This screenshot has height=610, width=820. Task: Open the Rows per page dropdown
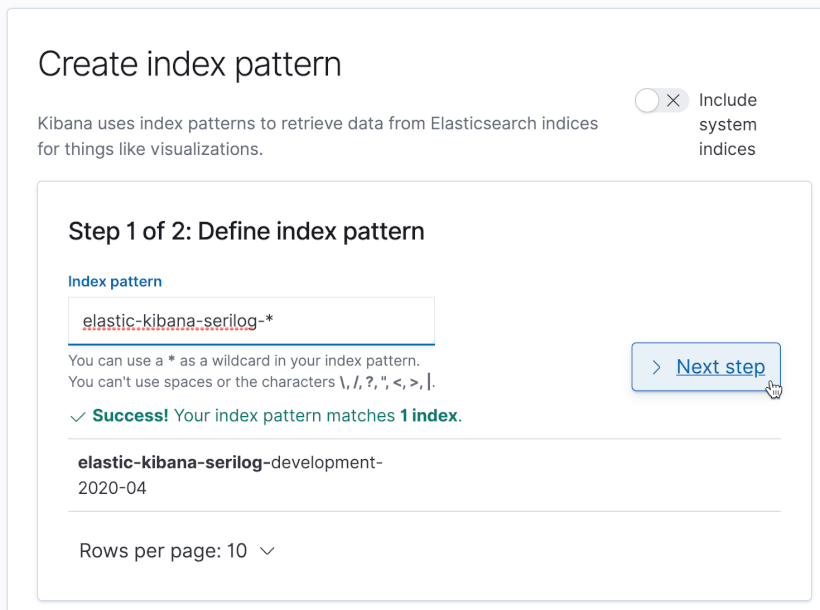click(177, 551)
